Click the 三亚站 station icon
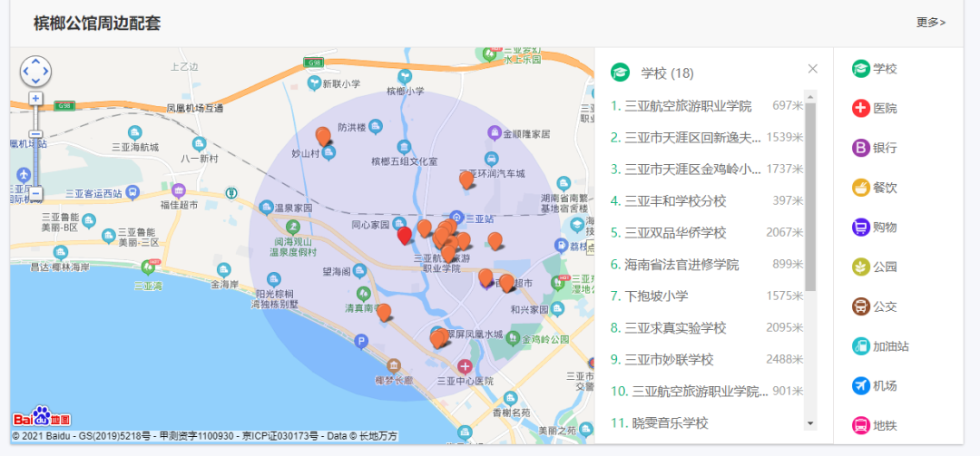This screenshot has height=456, width=980. [456, 219]
